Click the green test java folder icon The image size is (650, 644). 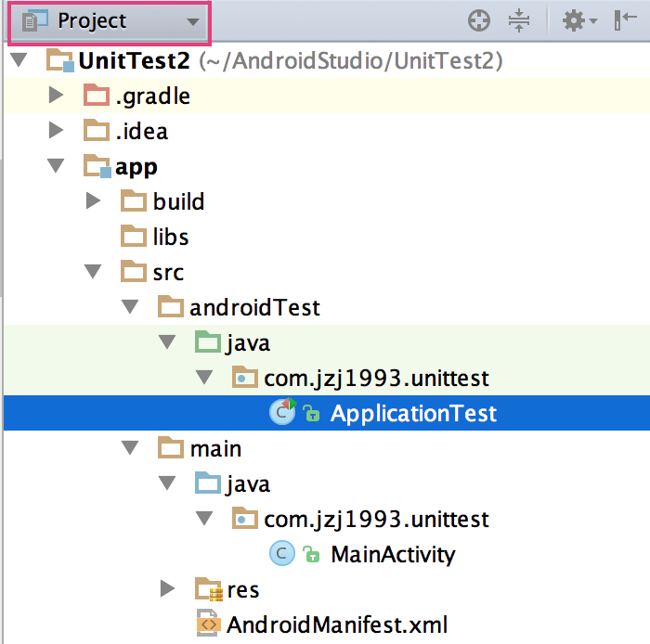208,341
